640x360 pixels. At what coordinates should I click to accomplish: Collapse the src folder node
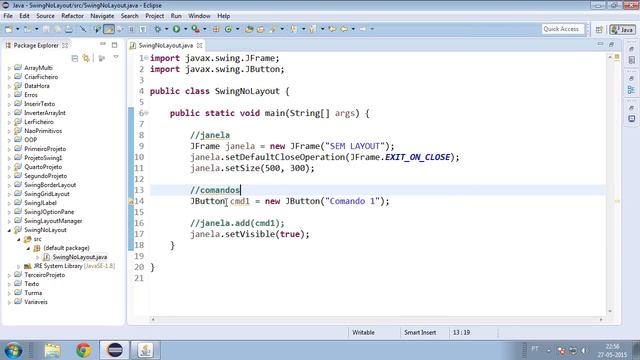18,240
